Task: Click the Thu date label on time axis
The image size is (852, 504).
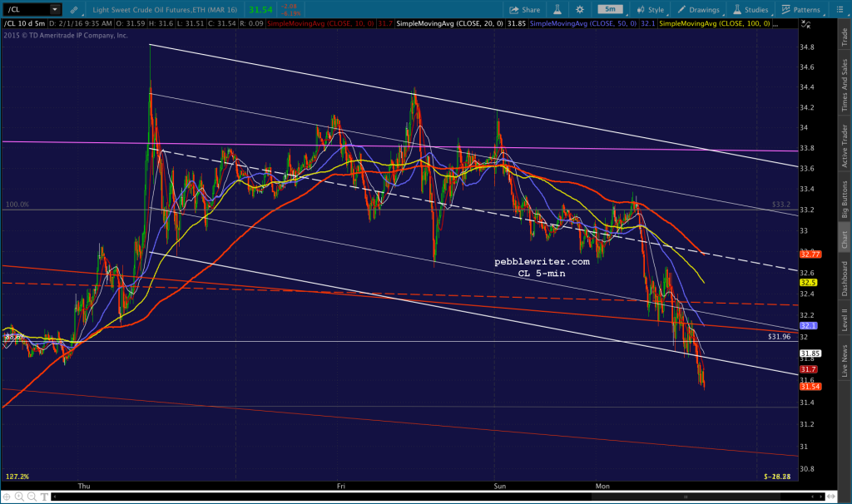Action: click(84, 486)
